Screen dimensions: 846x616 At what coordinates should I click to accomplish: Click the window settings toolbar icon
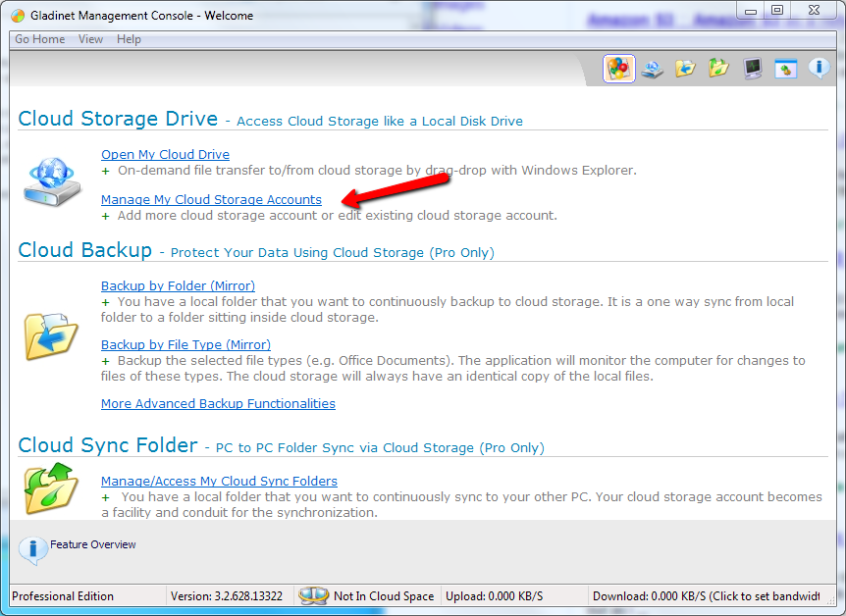pyautogui.click(x=785, y=69)
